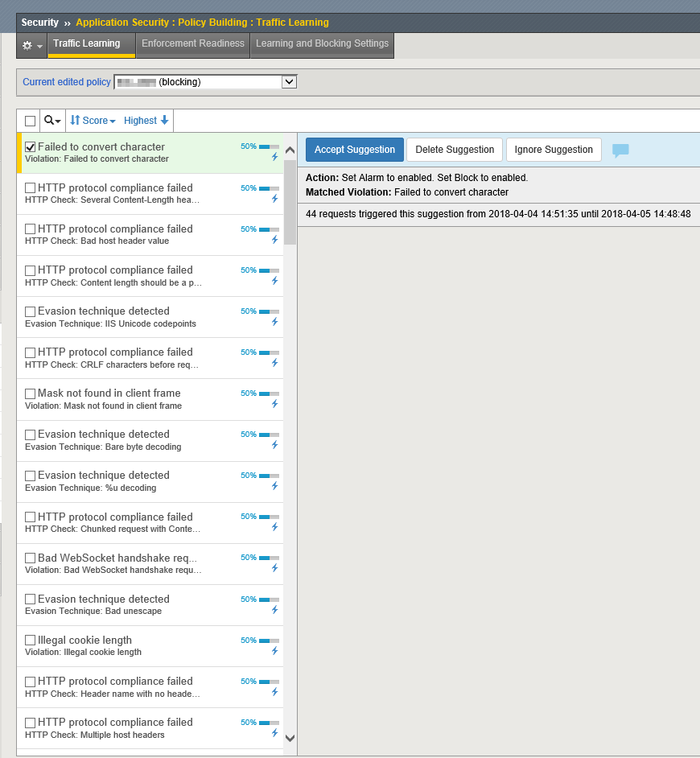Open Learning and Blocking Settings tab
The height and width of the screenshot is (758, 700).
click(x=322, y=45)
